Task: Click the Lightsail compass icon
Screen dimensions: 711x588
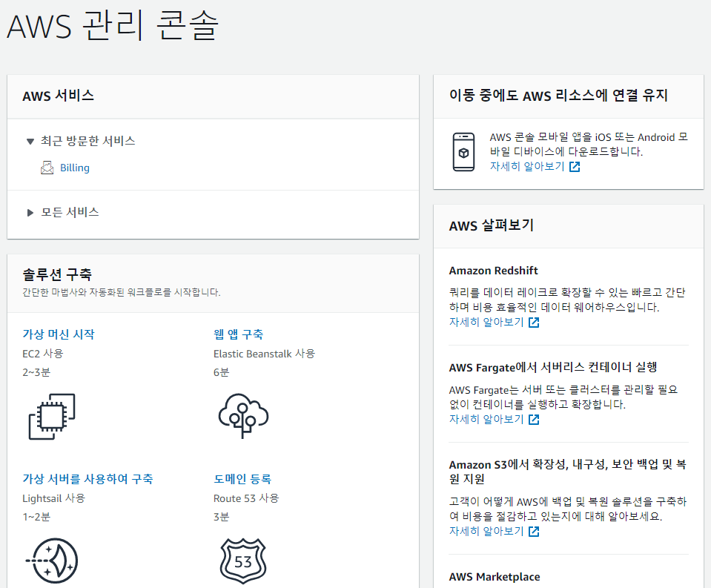Action: point(52,561)
